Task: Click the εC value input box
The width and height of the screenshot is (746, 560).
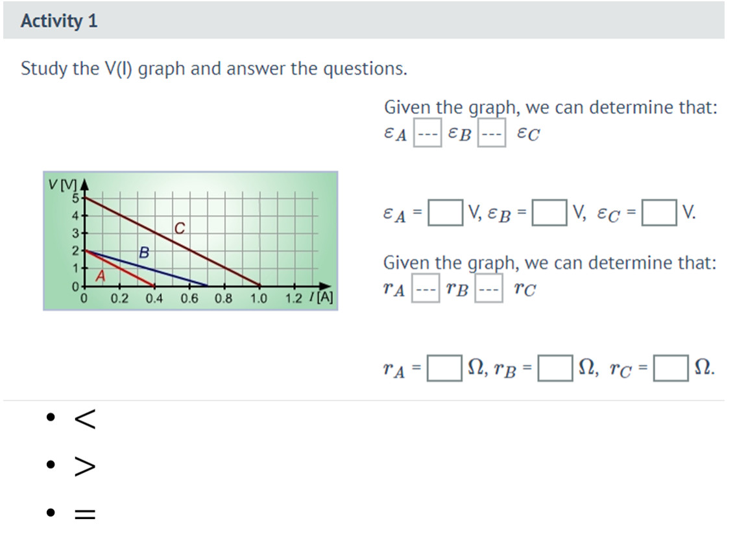Action: point(659,213)
